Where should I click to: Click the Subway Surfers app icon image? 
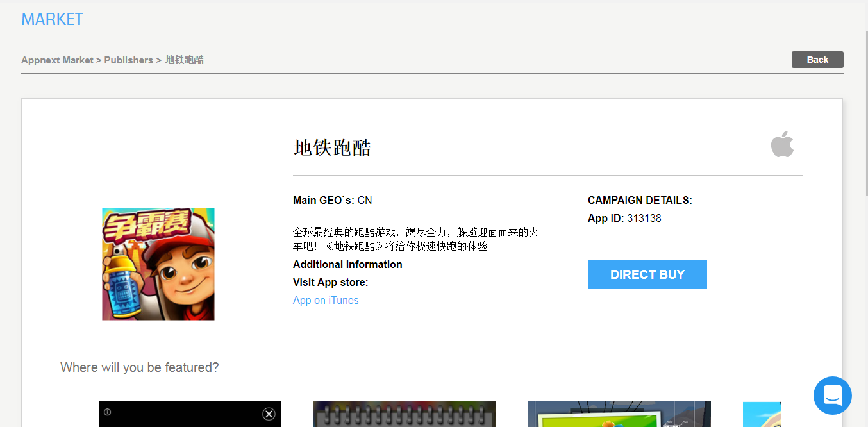(158, 264)
